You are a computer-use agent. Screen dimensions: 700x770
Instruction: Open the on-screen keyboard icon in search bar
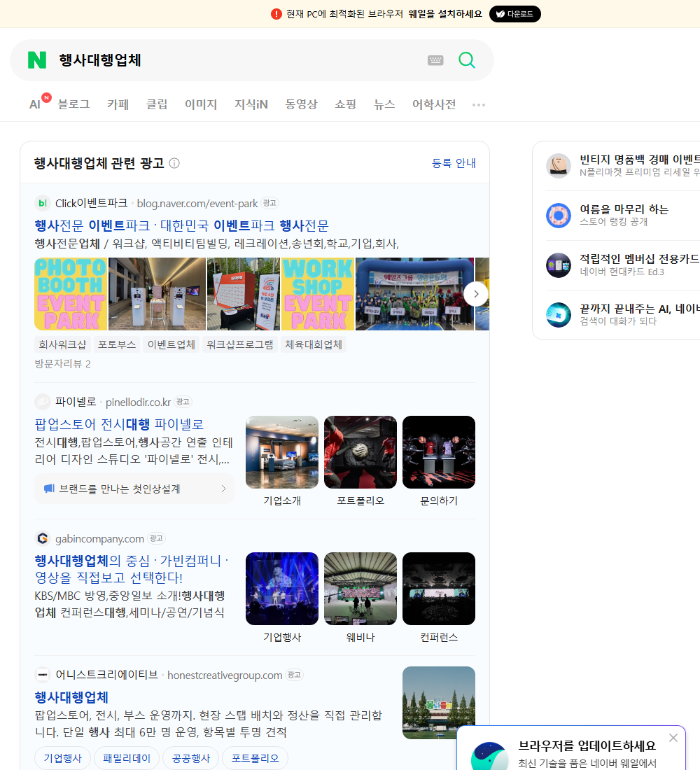435,60
